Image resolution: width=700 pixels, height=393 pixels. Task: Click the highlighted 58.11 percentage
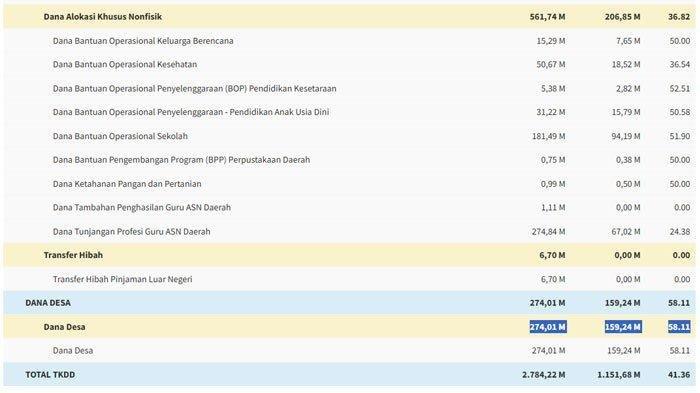679,327
